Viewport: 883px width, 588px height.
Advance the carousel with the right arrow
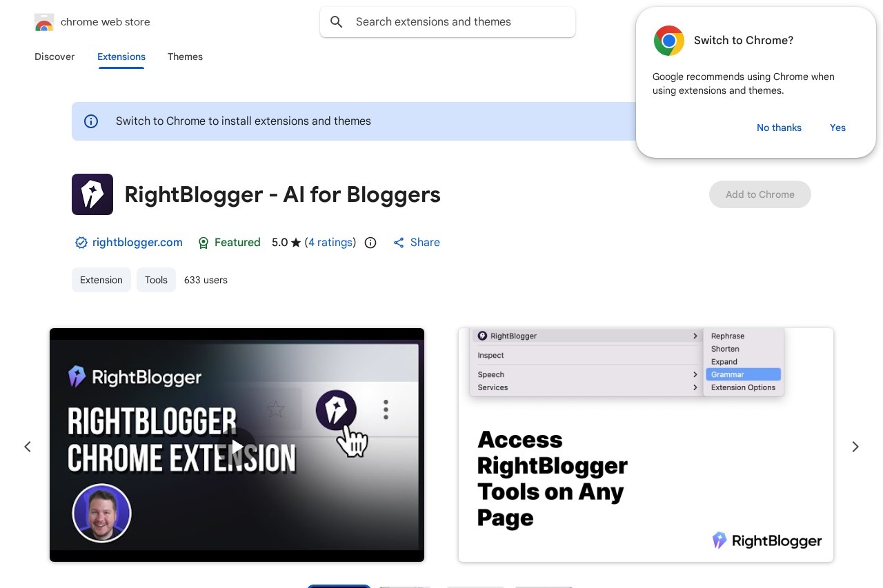tap(855, 447)
